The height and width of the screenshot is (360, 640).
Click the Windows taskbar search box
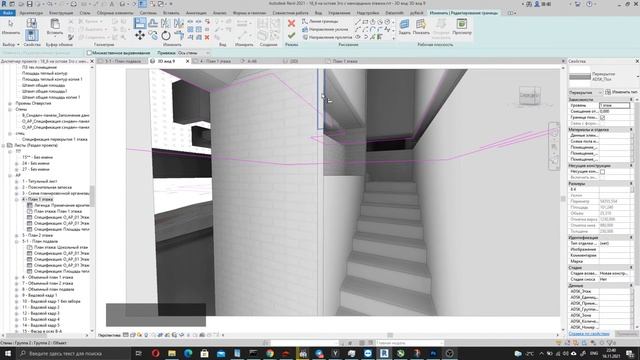click(73, 353)
